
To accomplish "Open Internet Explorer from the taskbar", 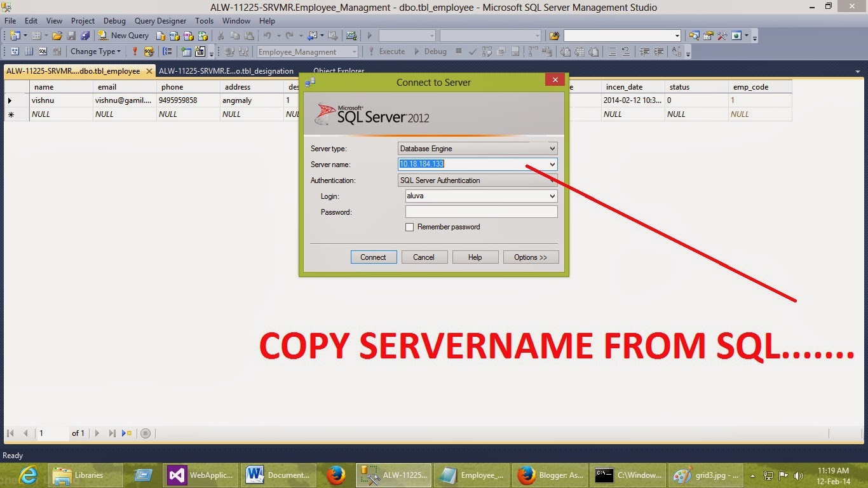I will pyautogui.click(x=28, y=475).
